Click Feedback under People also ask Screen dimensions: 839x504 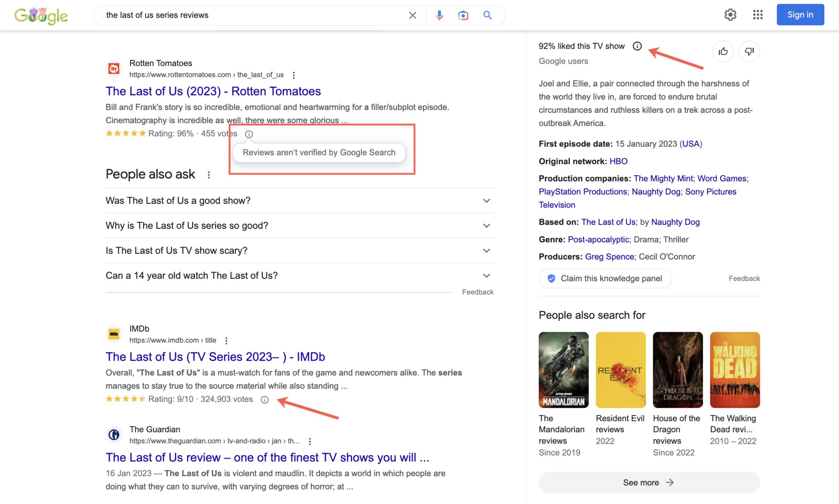pyautogui.click(x=478, y=292)
